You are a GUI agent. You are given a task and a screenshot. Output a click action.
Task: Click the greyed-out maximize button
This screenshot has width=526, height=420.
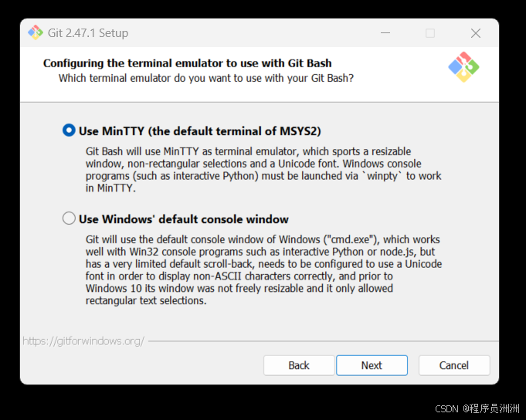(430, 33)
